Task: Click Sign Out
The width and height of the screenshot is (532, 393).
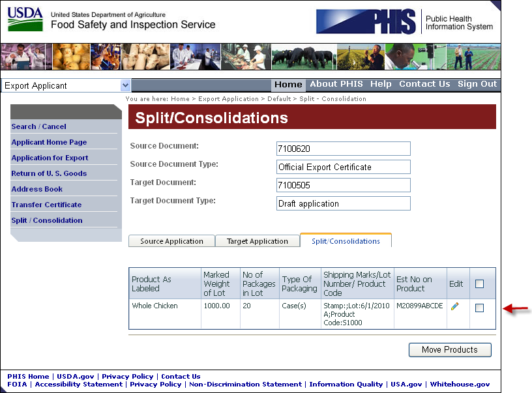Action: 477,84
